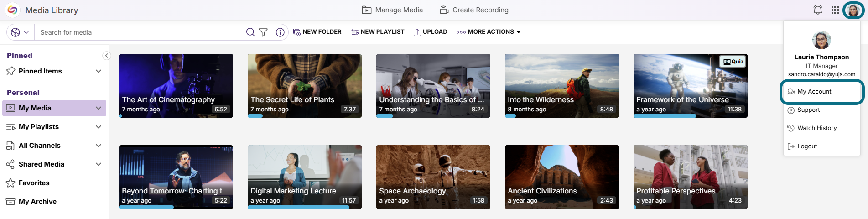Image resolution: width=868 pixels, height=219 pixels.
Task: Click the Pinned Items pin icon
Action: (x=11, y=71)
